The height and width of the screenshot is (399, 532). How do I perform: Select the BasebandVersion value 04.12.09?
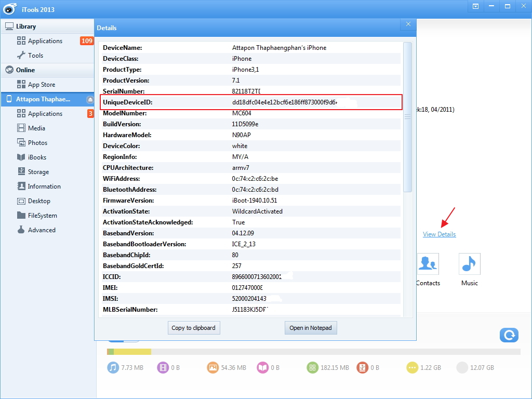243,233
